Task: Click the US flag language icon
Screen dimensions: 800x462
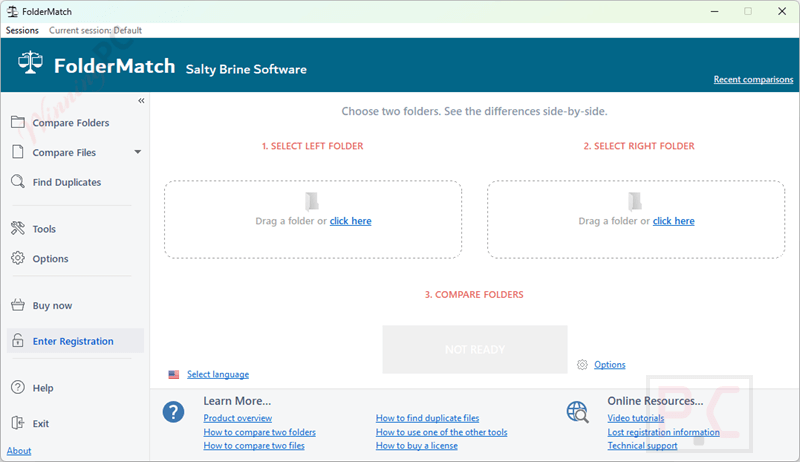Action: click(x=174, y=375)
